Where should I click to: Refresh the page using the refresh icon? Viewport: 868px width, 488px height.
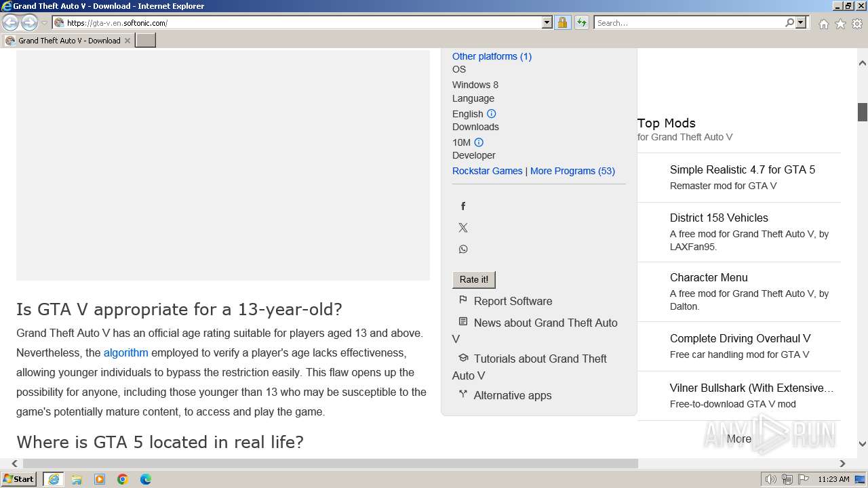(x=581, y=22)
